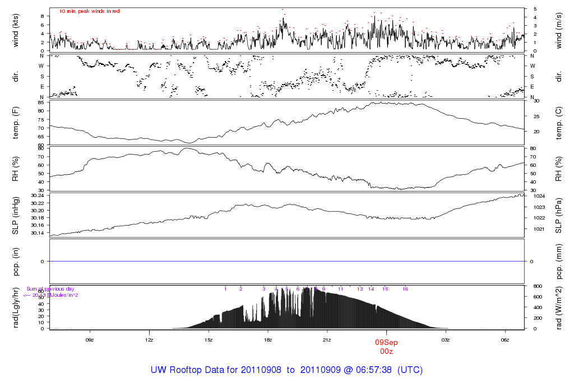Click the temp. (F) axis label
This screenshot has height=392, width=574.
pos(16,123)
